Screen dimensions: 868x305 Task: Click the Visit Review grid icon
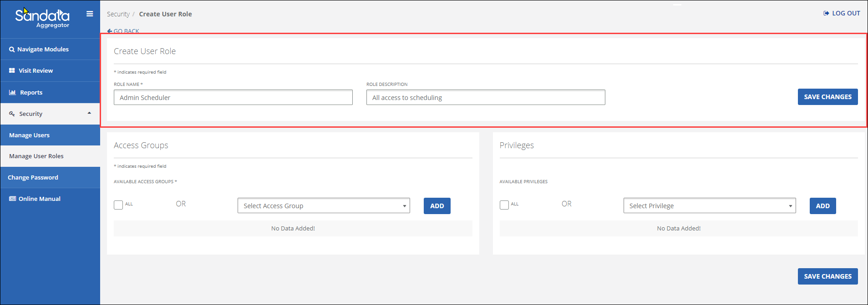click(12, 71)
